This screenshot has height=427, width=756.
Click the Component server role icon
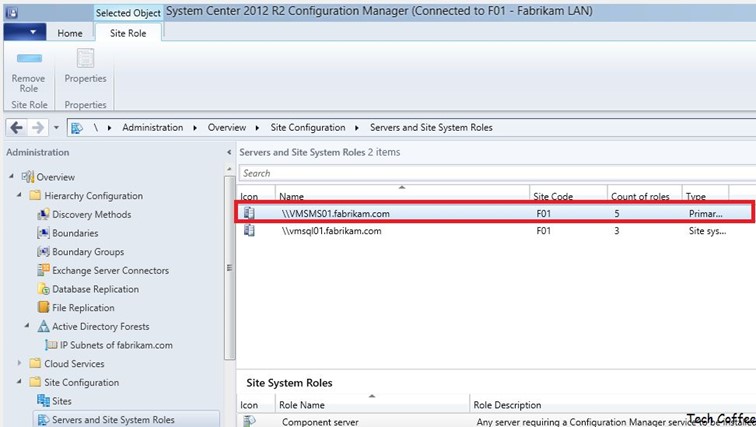[249, 421]
